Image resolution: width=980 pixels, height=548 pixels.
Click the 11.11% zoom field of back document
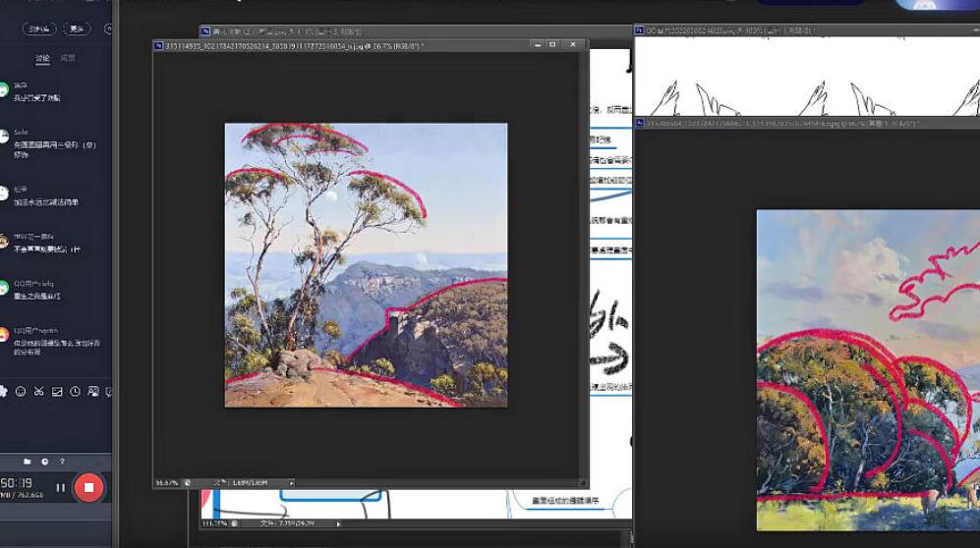[x=213, y=523]
